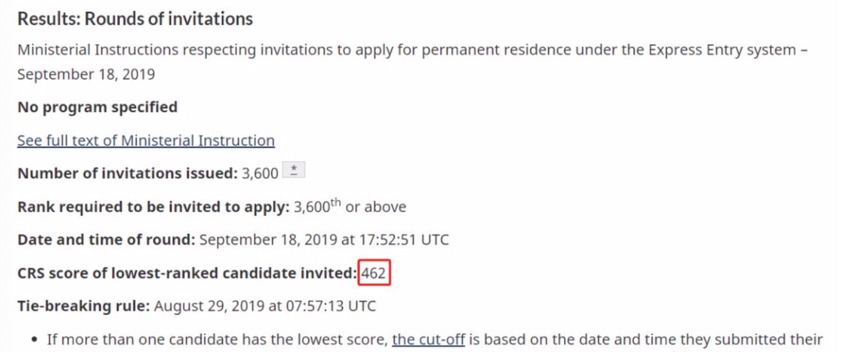The height and width of the screenshot is (352, 868).
Task: Click the Number of invitations issued label
Action: [x=127, y=173]
